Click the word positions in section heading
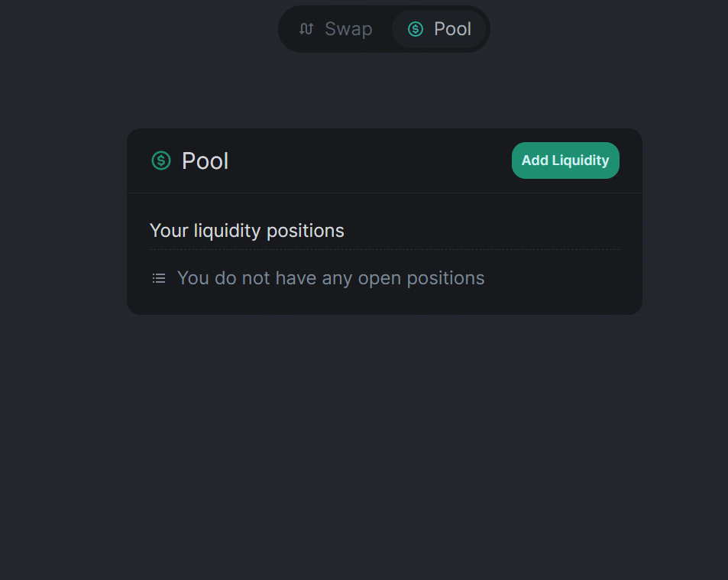 point(306,232)
